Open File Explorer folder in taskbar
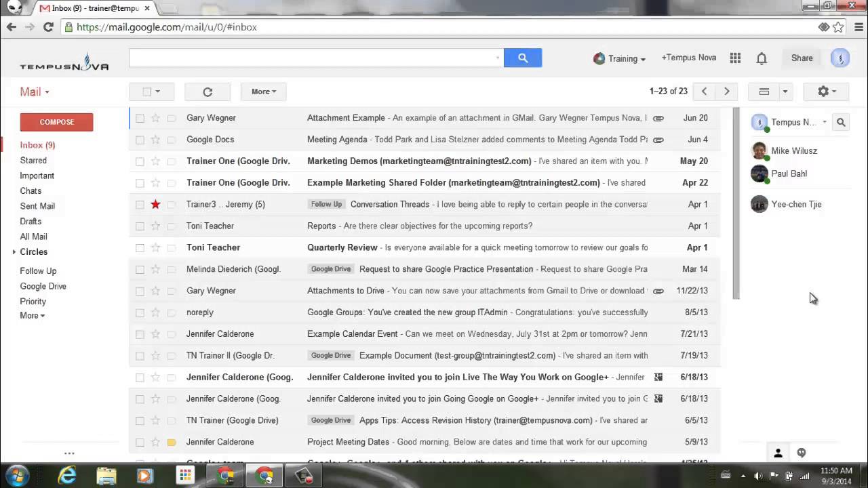The width and height of the screenshot is (868, 488). 106,476
